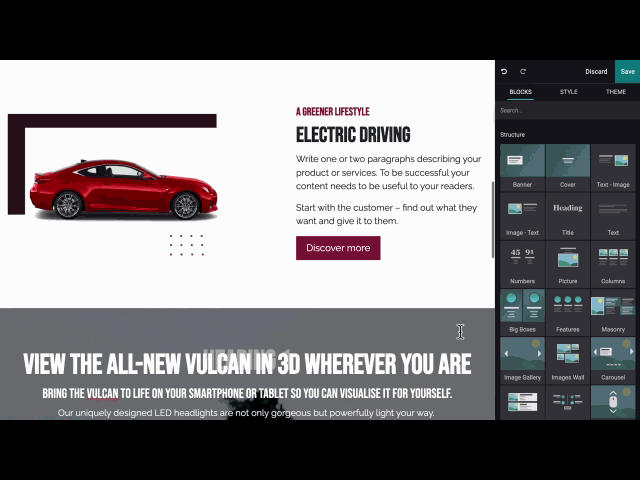Choose the Text - Image block
Screen dimensions: 640x480
tap(613, 166)
